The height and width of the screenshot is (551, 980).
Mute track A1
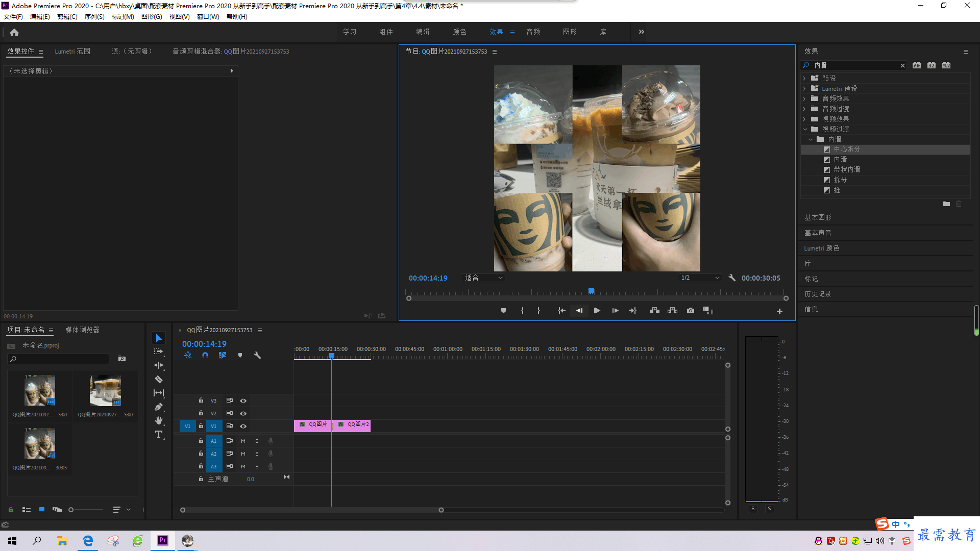pos(243,441)
